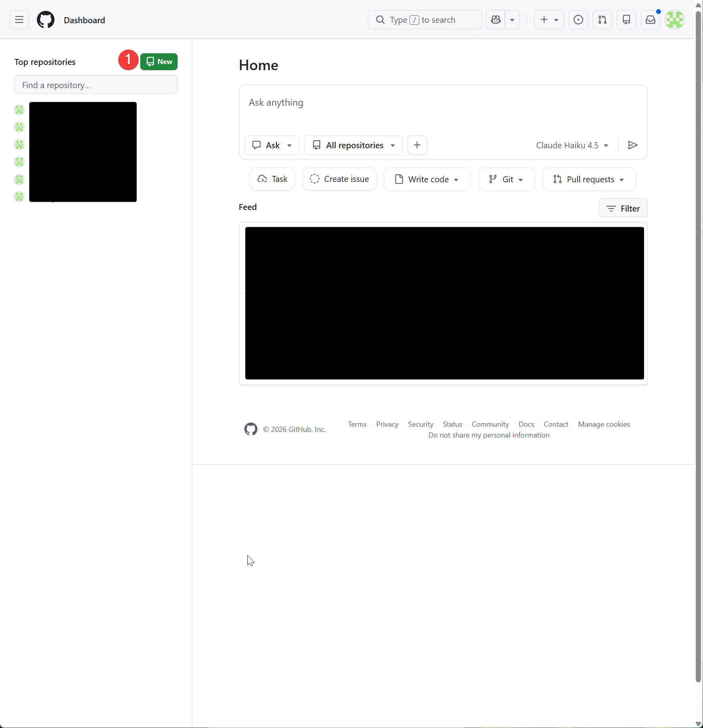Screen dimensions: 703x728
Task: Expand the Pull requests suggestions dropdown
Action: pos(589,179)
